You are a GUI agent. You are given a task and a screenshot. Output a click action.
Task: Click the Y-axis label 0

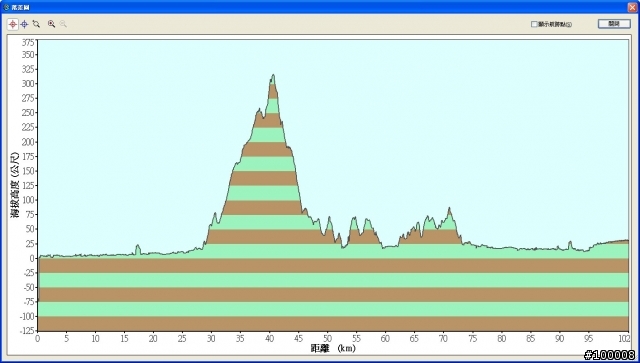pos(33,258)
